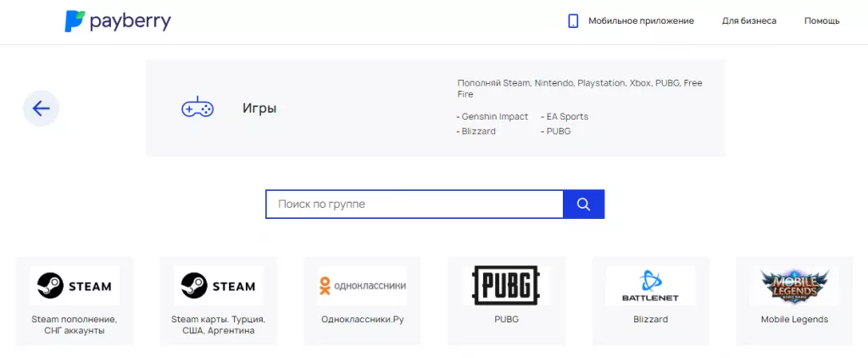Click the Blizzard link in the banner
The width and height of the screenshot is (868, 358).
click(478, 131)
